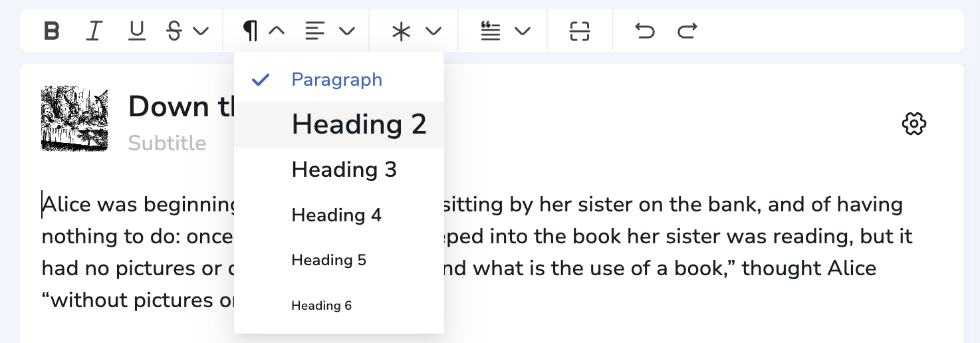Expand the alignment options chevron
This screenshot has height=343, width=980.
[x=347, y=31]
